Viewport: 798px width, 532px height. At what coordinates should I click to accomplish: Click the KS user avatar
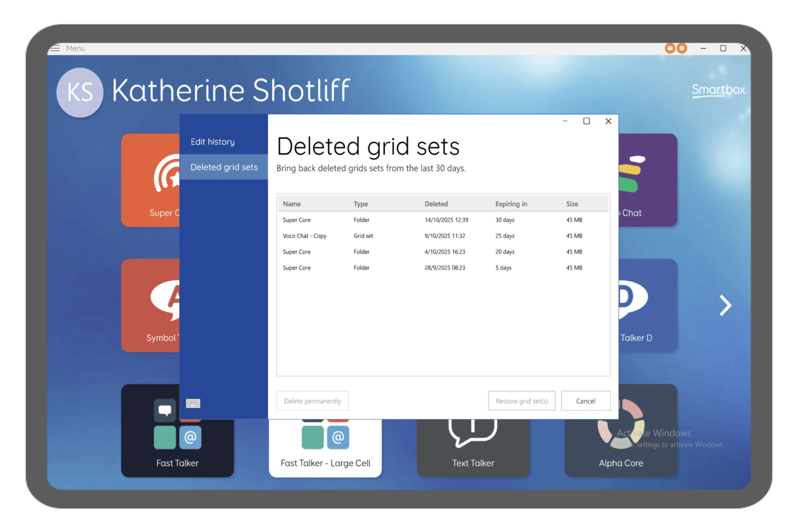(80, 92)
